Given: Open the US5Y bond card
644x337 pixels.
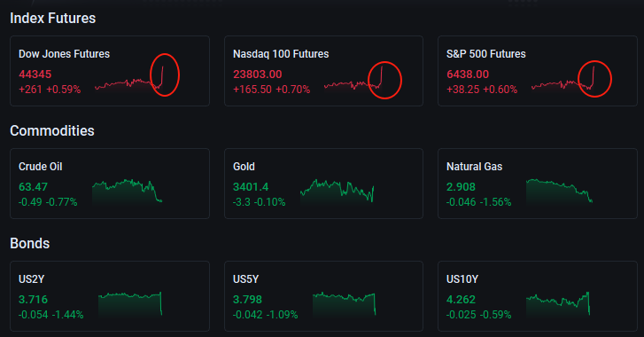Looking at the screenshot, I should (323, 296).
